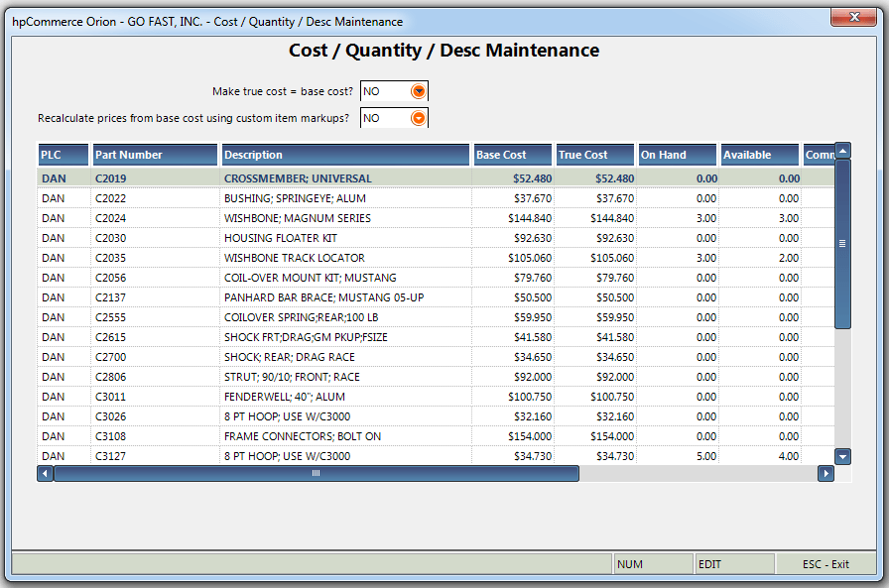
Task: Sort by the Part Number column header
Action: pos(154,155)
